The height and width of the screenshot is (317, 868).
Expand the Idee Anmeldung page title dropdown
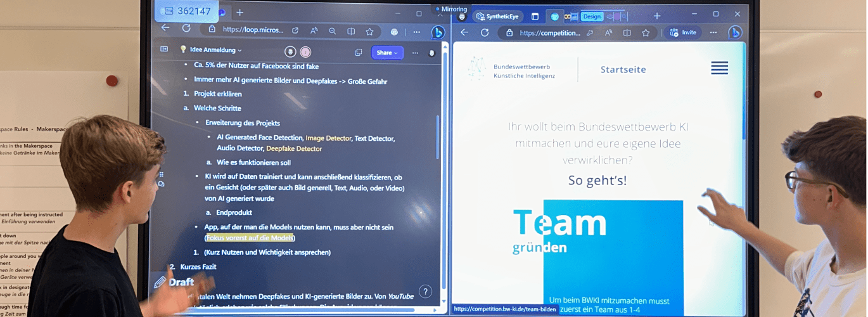pos(215,50)
